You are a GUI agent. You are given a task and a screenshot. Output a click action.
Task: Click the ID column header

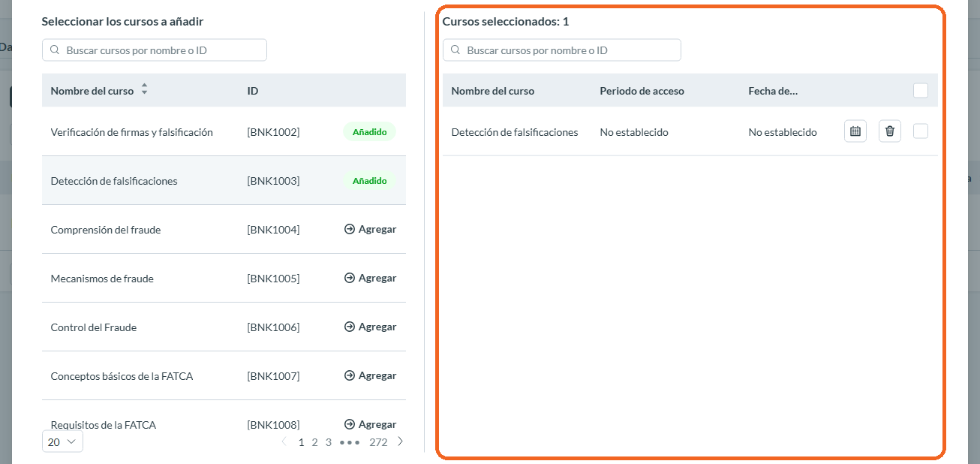pyautogui.click(x=253, y=91)
